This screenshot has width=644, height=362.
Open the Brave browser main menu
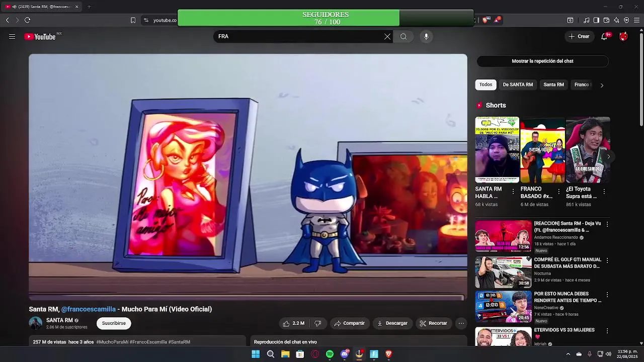pos(637,20)
